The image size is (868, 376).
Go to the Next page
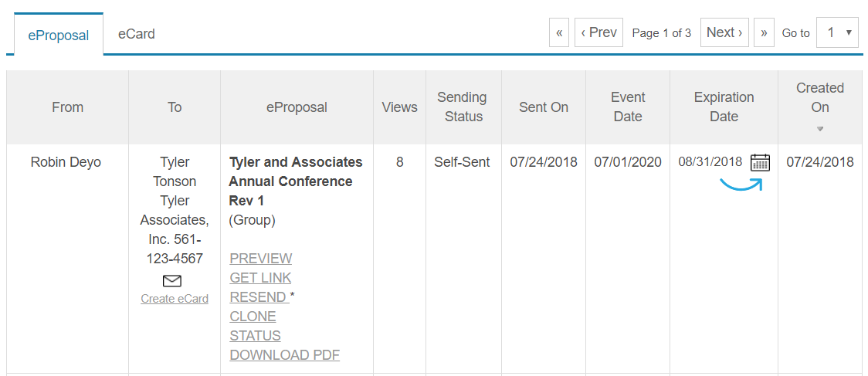tap(724, 32)
